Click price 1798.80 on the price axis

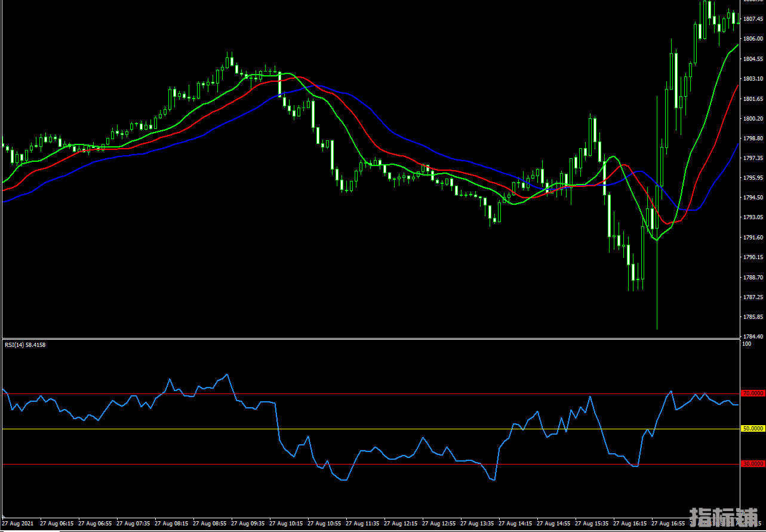pos(753,138)
